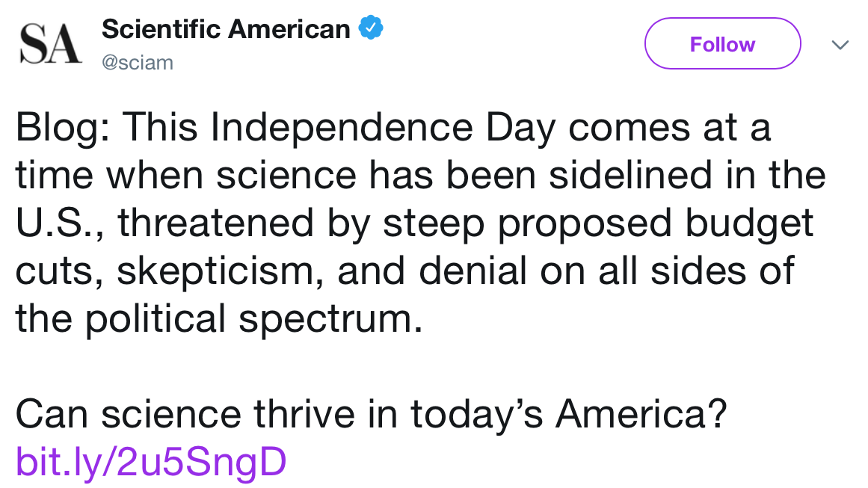The image size is (868, 488).
Task: Click the blue verified badge
Action: tap(370, 28)
